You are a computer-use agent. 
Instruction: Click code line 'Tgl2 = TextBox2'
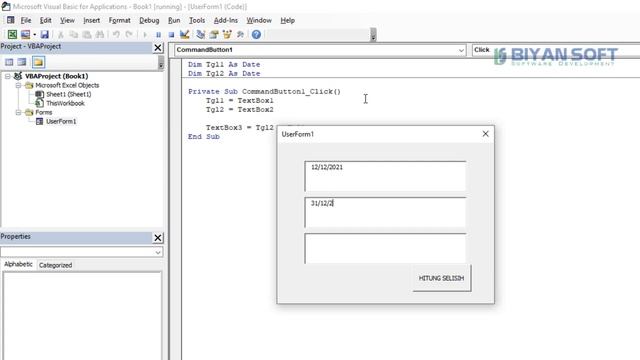(240, 109)
